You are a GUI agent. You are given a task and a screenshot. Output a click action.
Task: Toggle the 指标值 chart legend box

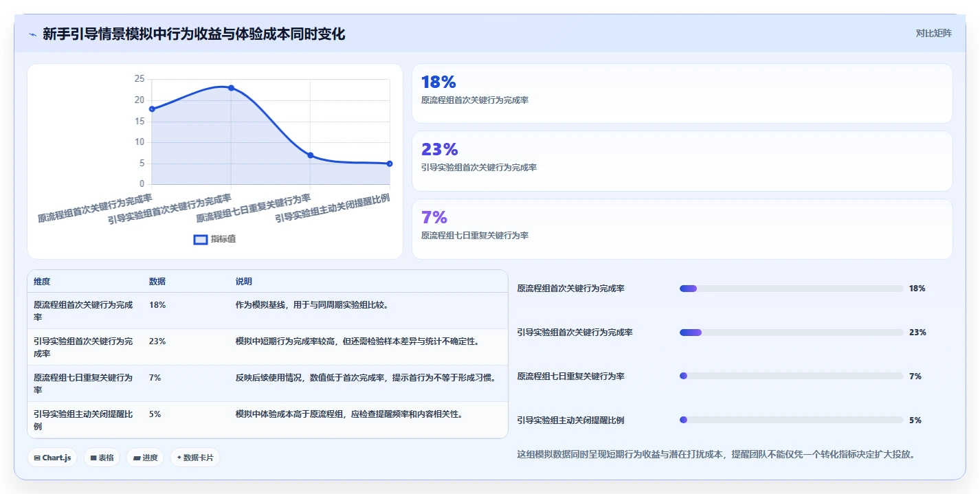click(201, 239)
